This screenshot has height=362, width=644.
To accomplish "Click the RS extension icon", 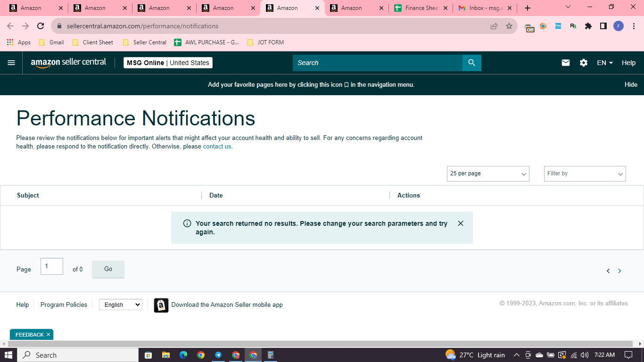I will click(573, 26).
